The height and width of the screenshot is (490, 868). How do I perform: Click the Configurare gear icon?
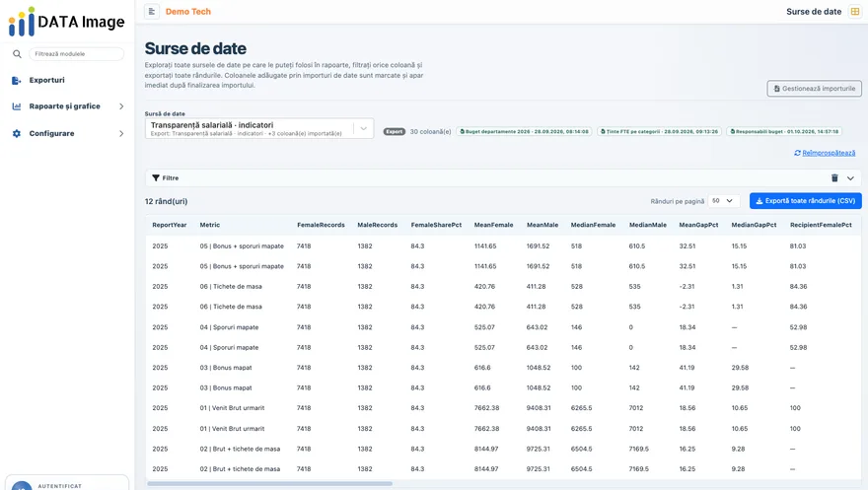click(x=17, y=133)
